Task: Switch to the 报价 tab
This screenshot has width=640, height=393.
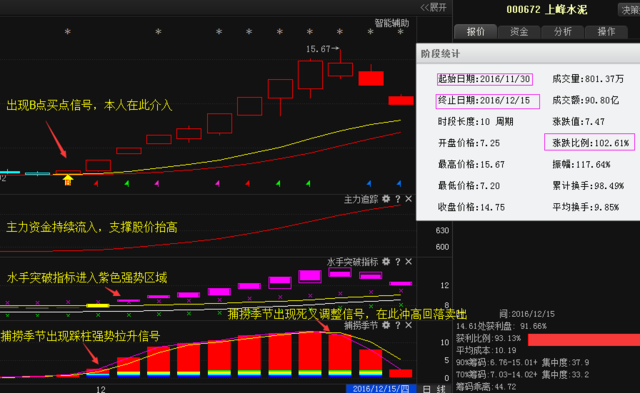Action: (476, 31)
